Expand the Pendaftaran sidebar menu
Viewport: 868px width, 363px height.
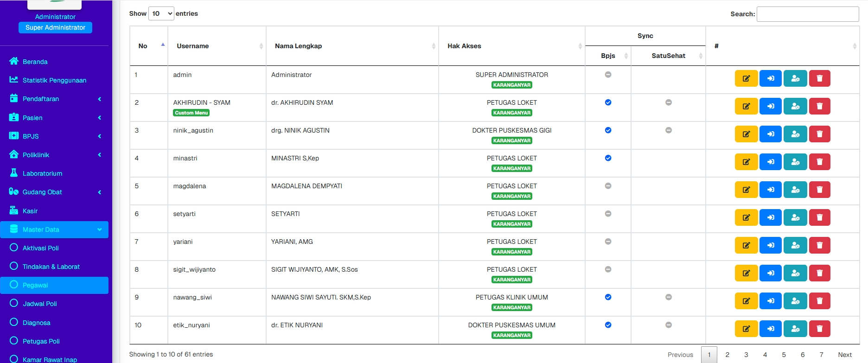point(55,99)
